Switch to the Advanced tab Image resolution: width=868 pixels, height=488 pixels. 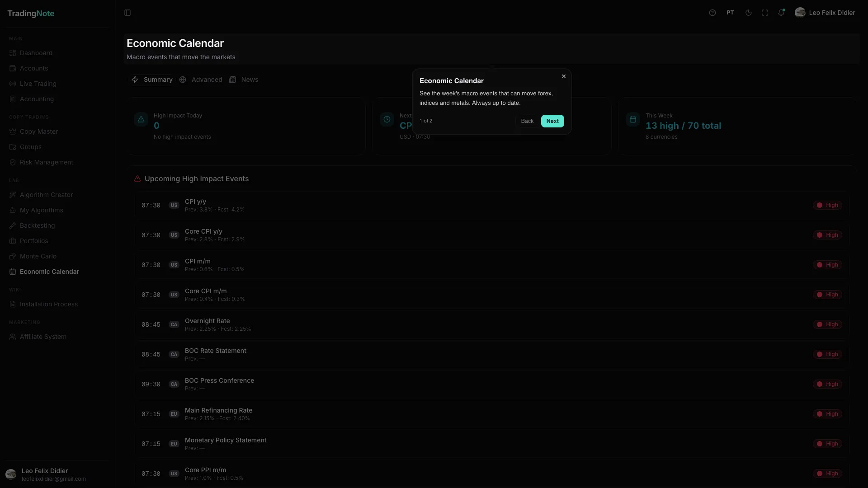[x=201, y=80]
